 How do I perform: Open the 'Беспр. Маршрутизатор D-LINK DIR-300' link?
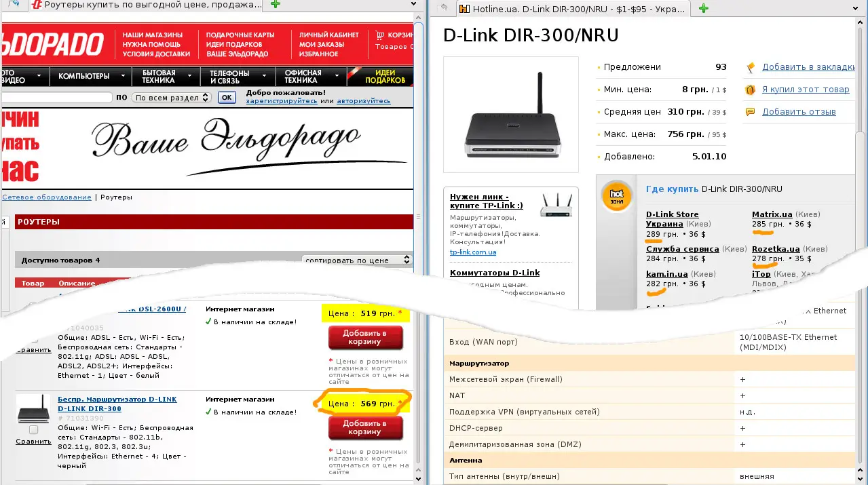point(117,404)
